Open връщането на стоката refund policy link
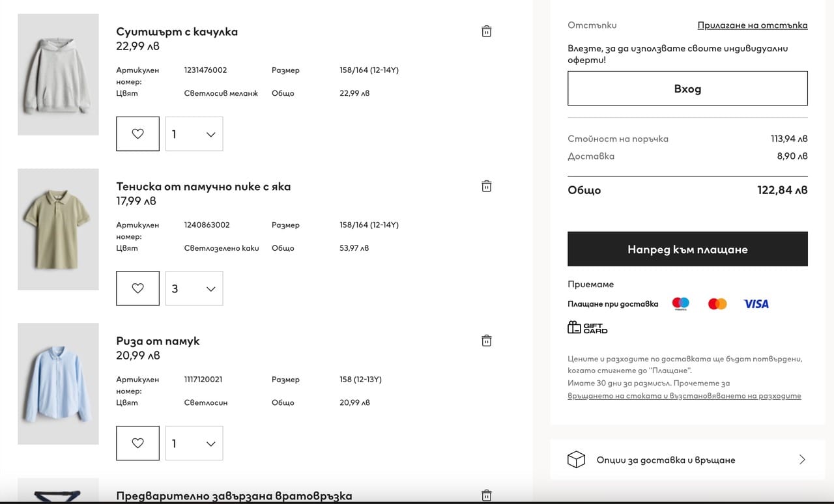 [684, 395]
